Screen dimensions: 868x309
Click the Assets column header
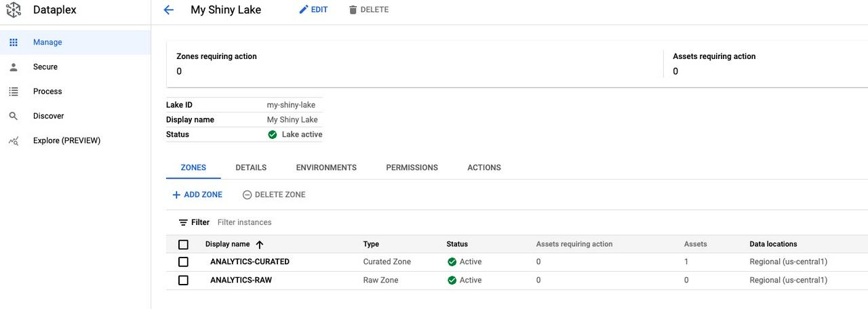click(696, 245)
